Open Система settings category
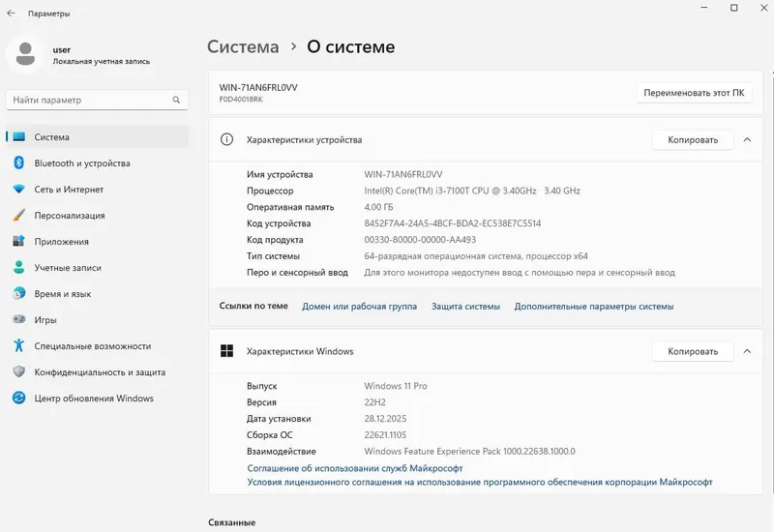This screenshot has height=532, width=774. pos(98,136)
